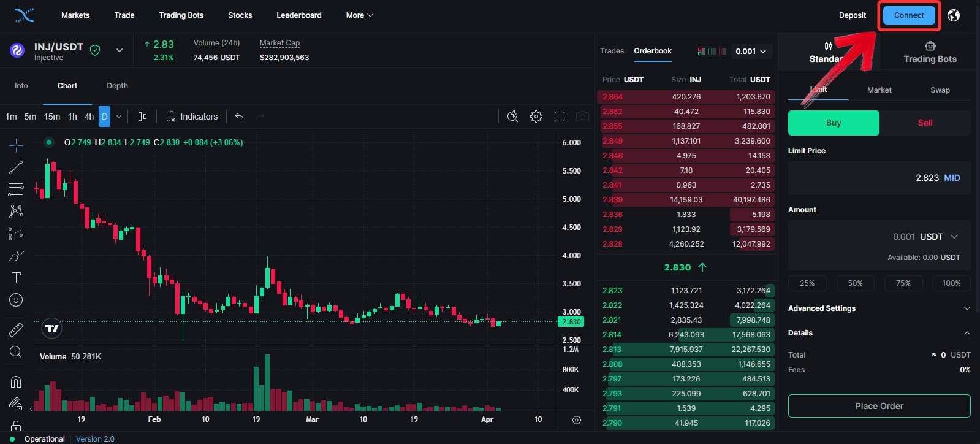Select the trend line drawing tool

[16, 167]
